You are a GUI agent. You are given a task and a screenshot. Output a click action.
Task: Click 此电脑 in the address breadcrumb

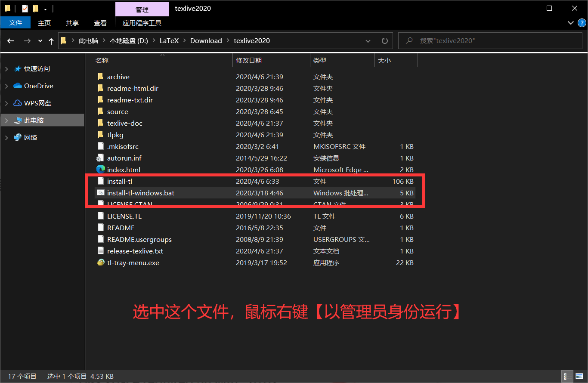tap(88, 41)
